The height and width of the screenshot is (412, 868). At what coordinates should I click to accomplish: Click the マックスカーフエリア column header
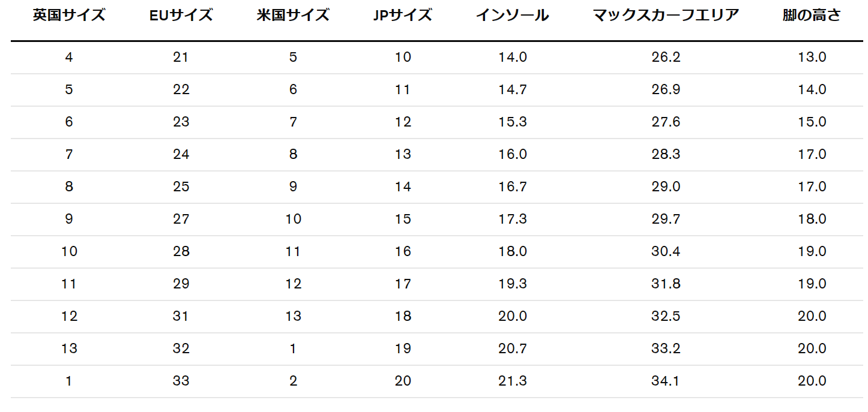pos(666,16)
